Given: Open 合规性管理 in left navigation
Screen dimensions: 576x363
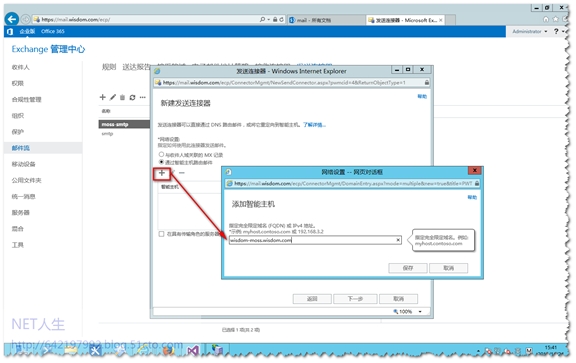Looking at the screenshot, I should 26,100.
